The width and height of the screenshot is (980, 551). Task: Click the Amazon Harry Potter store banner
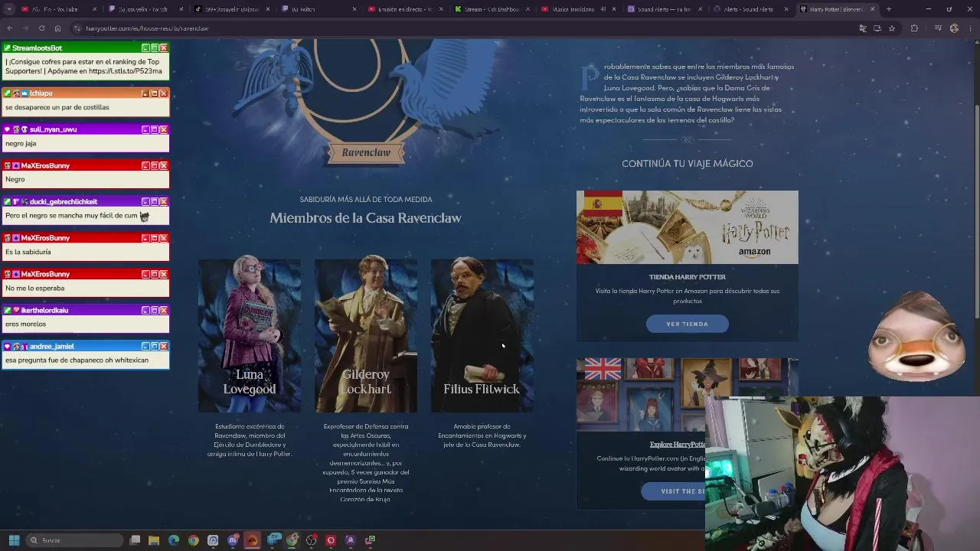coord(687,227)
